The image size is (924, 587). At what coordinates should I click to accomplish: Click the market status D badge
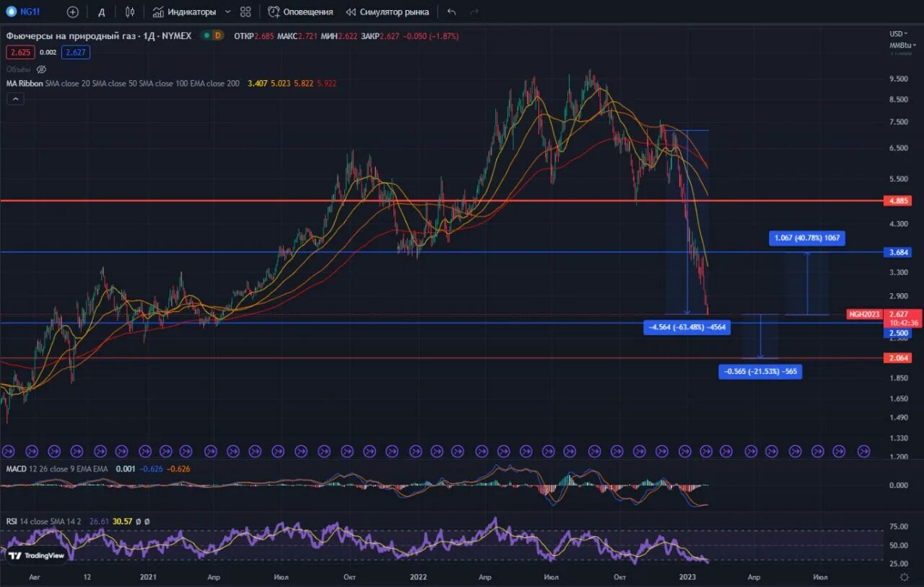pos(218,35)
